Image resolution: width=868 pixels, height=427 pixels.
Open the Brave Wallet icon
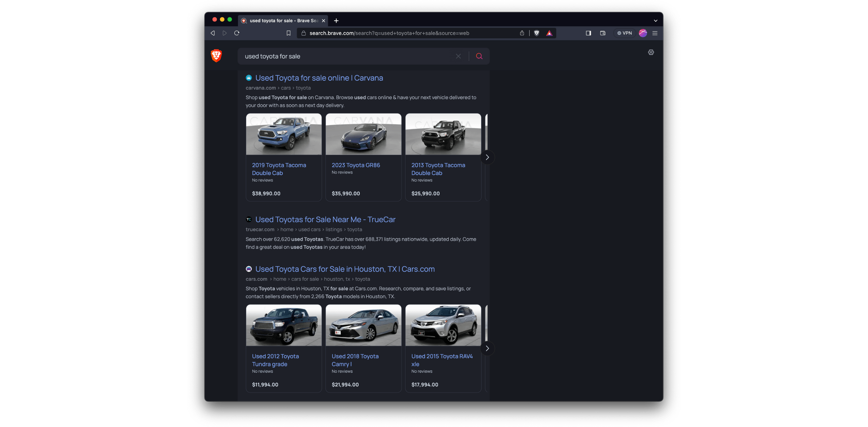point(603,33)
